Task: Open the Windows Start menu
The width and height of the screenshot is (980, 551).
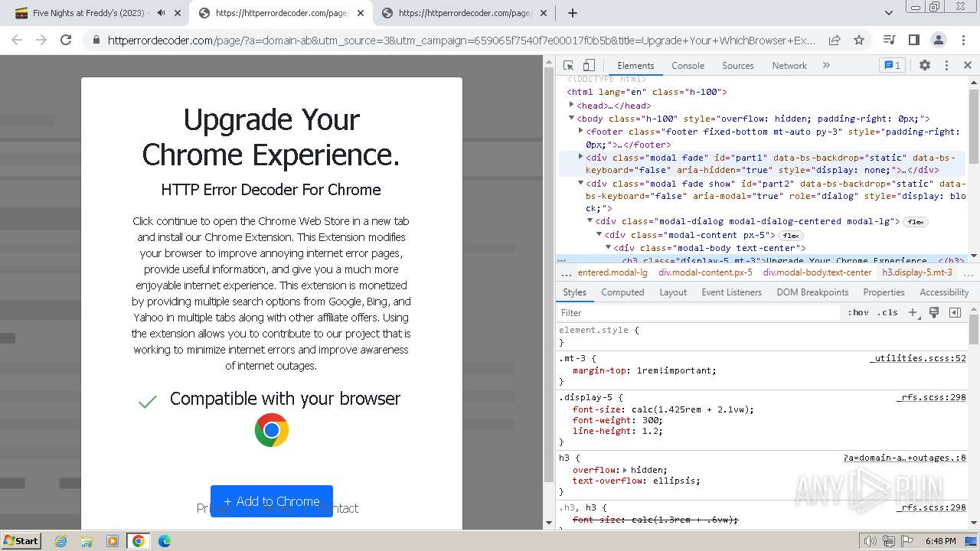Action: (x=21, y=540)
